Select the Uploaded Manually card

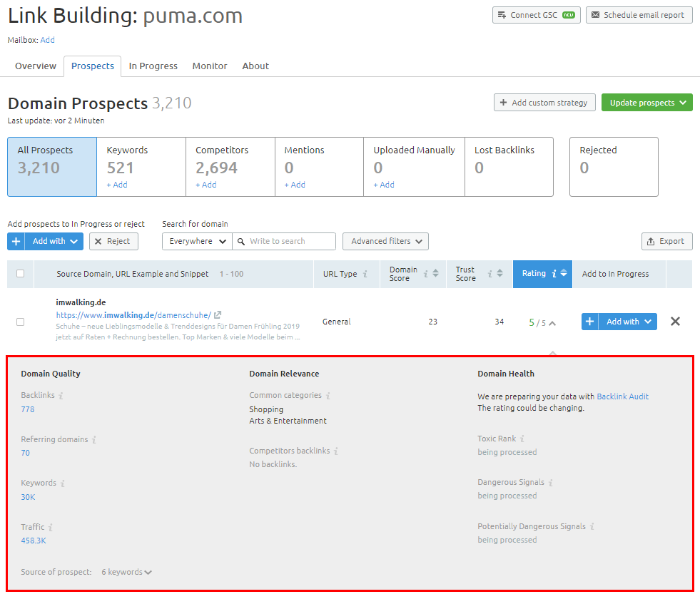tap(415, 167)
